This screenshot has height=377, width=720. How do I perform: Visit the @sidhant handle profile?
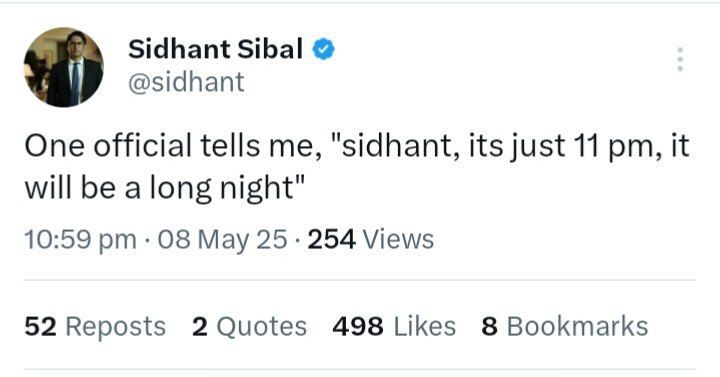coord(186,82)
